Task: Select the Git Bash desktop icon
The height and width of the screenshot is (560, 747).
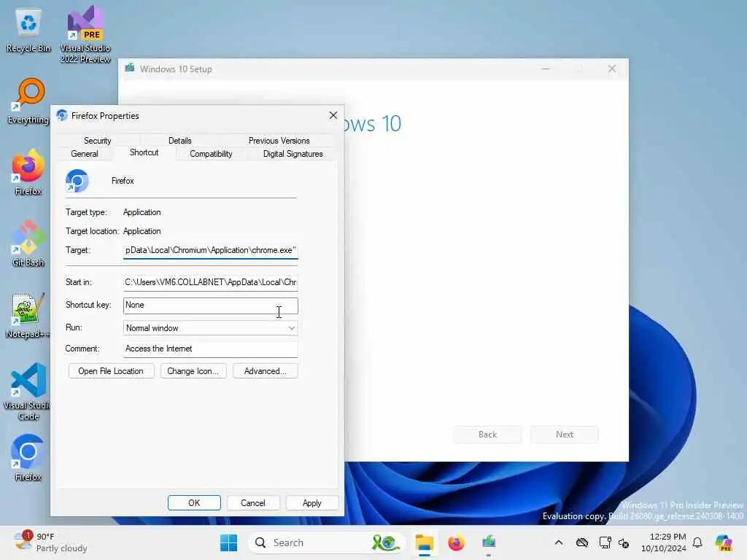Action: 28,244
